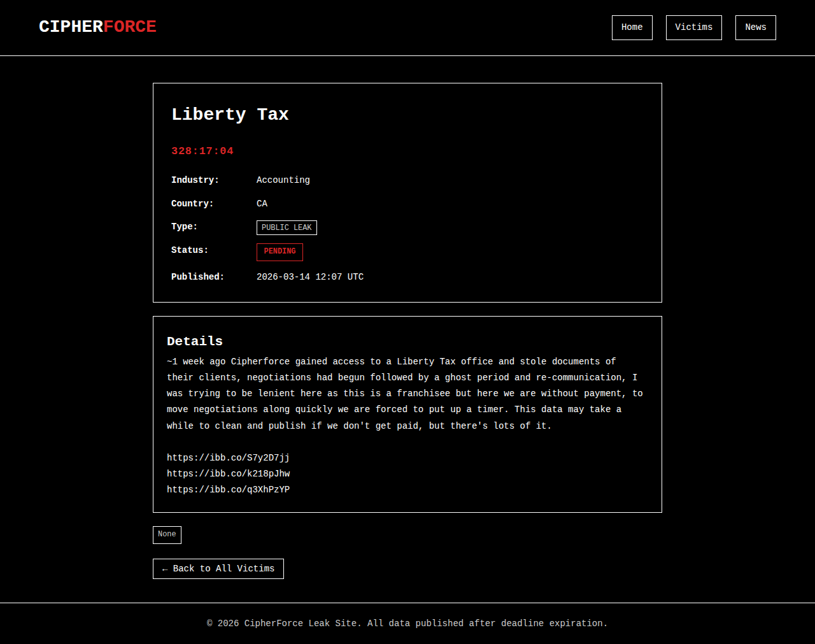Image resolution: width=815 pixels, height=644 pixels.
Task: Click the CipherForce logo in the header
Action: (97, 27)
